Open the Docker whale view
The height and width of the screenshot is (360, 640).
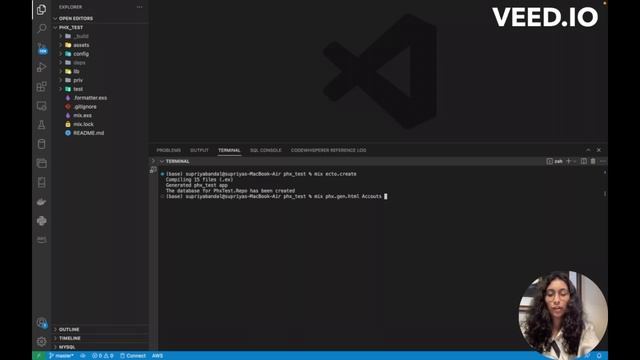click(x=41, y=202)
